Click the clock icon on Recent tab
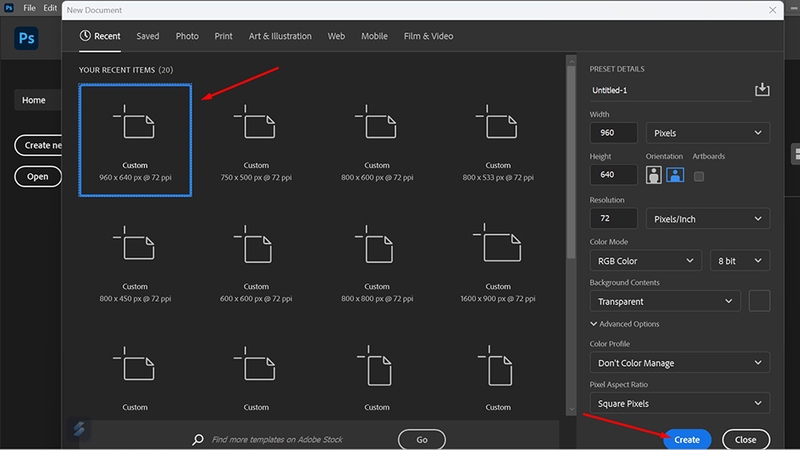The width and height of the screenshot is (800, 450). pyautogui.click(x=85, y=36)
